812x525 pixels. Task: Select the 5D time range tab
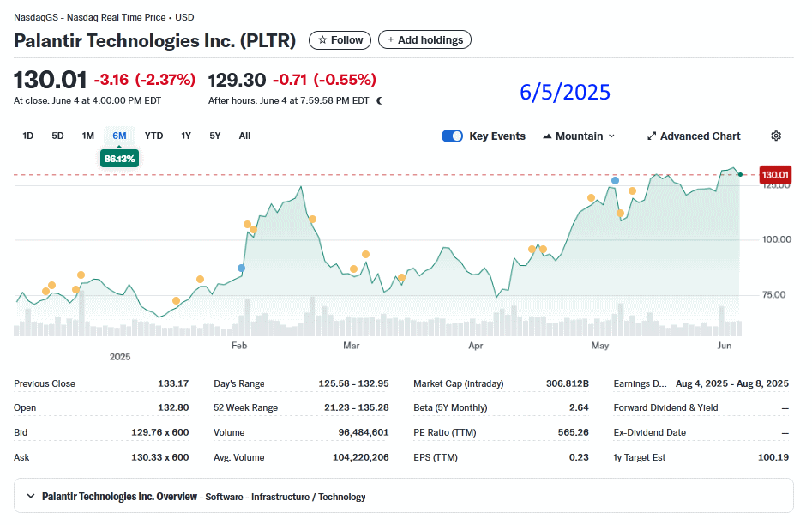coord(57,136)
